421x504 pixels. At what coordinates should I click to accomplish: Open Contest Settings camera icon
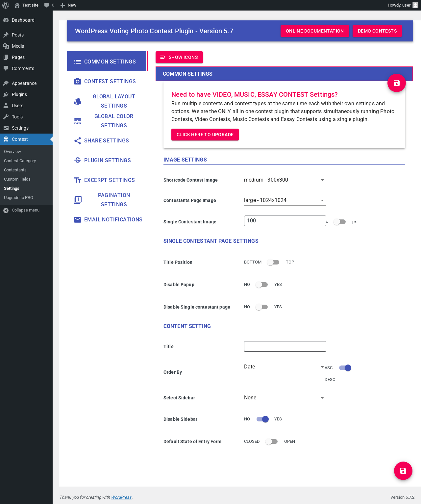tap(78, 81)
